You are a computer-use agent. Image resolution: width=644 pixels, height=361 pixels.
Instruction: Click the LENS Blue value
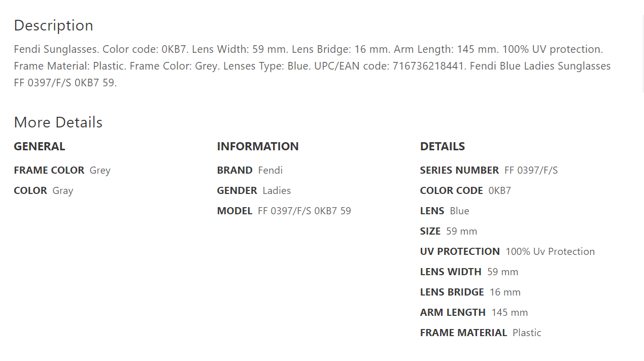(x=459, y=211)
